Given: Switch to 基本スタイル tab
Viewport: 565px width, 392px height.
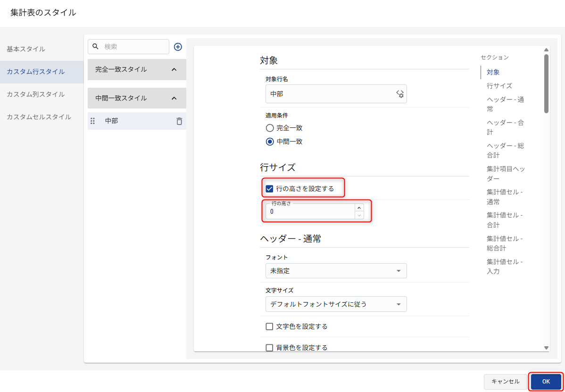Looking at the screenshot, I should point(26,49).
